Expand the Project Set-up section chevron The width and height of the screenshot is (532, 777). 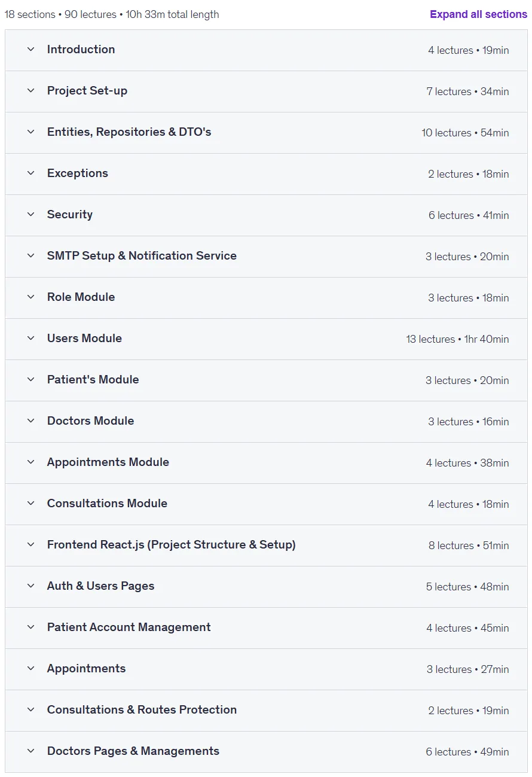tap(31, 90)
